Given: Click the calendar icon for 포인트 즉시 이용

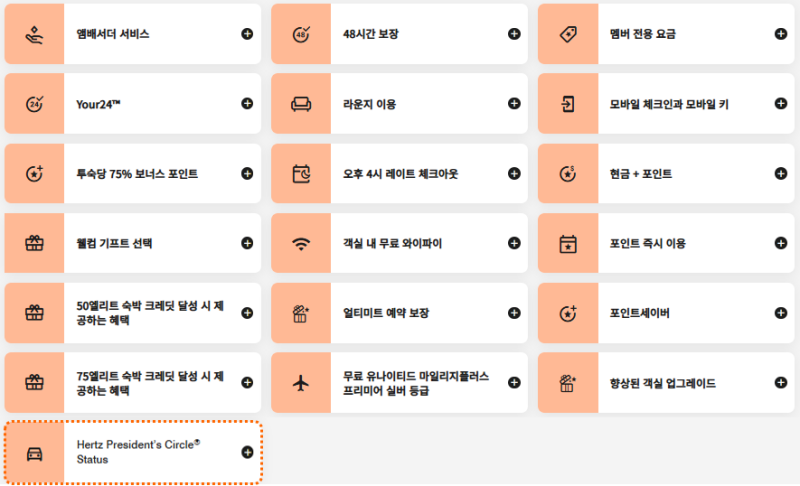Looking at the screenshot, I should 568,244.
